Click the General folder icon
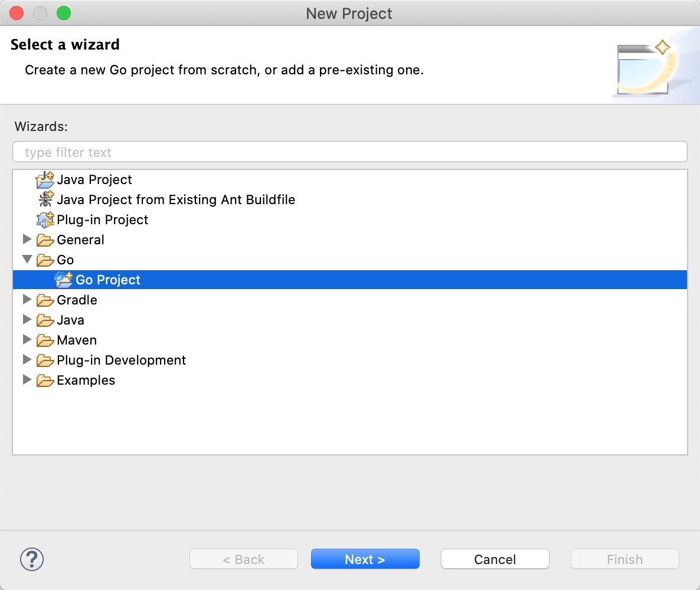This screenshot has height=590, width=700. [45, 240]
